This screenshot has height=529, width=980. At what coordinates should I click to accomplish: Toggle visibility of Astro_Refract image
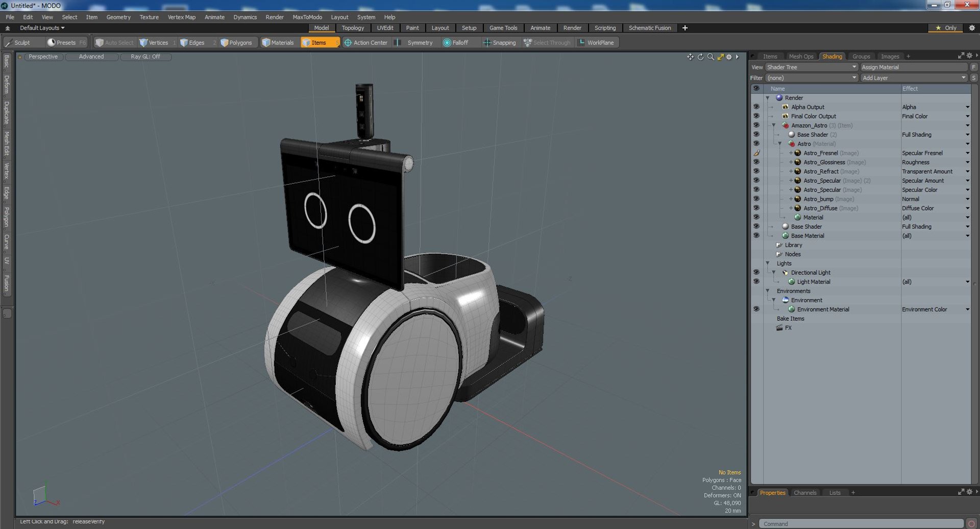pos(756,172)
